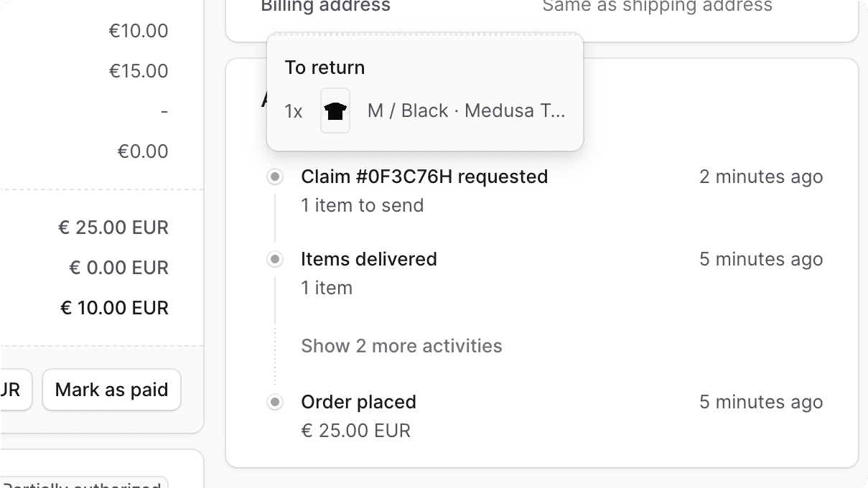Image resolution: width=868 pixels, height=488 pixels.
Task: Click the Order placed timeline status icon
Action: (275, 402)
